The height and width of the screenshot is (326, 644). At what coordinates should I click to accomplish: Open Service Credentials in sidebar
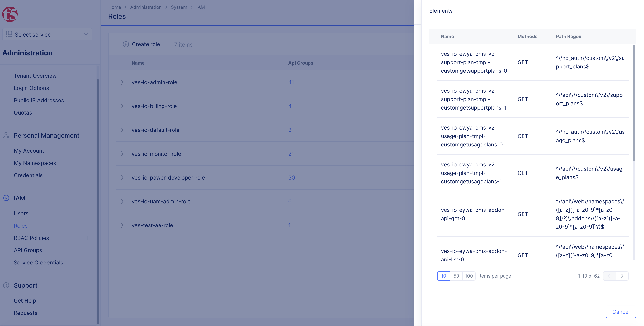pyautogui.click(x=38, y=262)
